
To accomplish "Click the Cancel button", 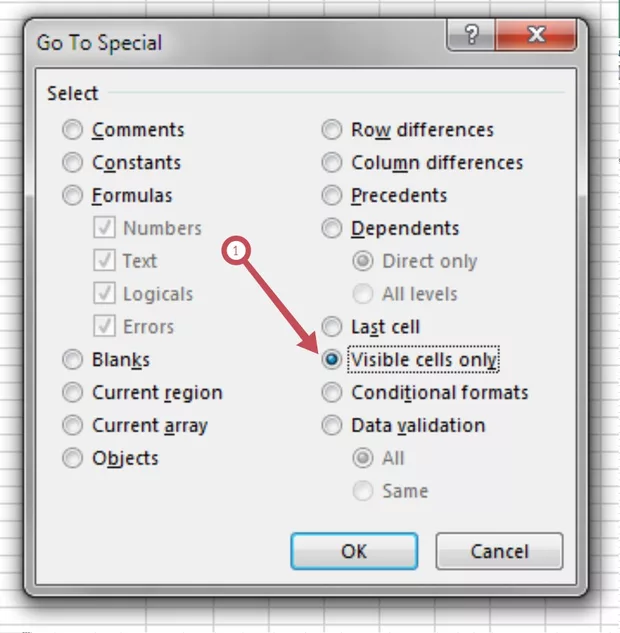I will pyautogui.click(x=499, y=551).
